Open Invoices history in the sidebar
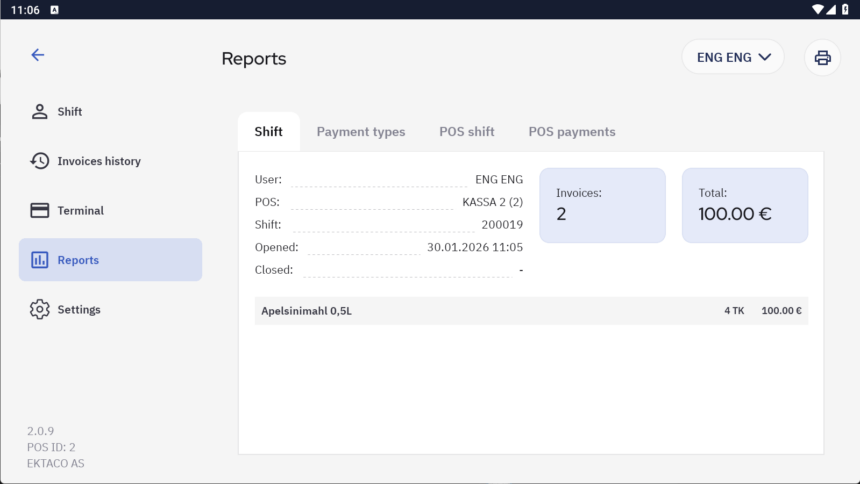 (99, 161)
